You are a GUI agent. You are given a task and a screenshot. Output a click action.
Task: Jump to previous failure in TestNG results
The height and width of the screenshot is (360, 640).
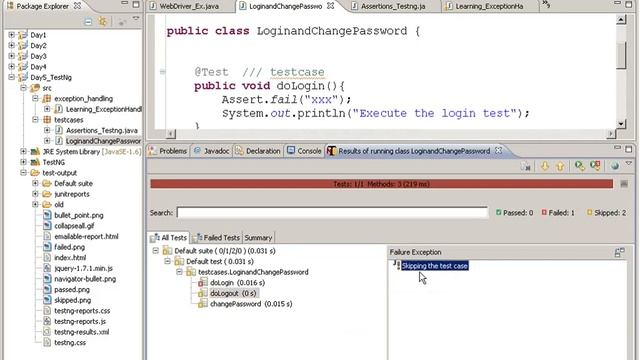560,166
